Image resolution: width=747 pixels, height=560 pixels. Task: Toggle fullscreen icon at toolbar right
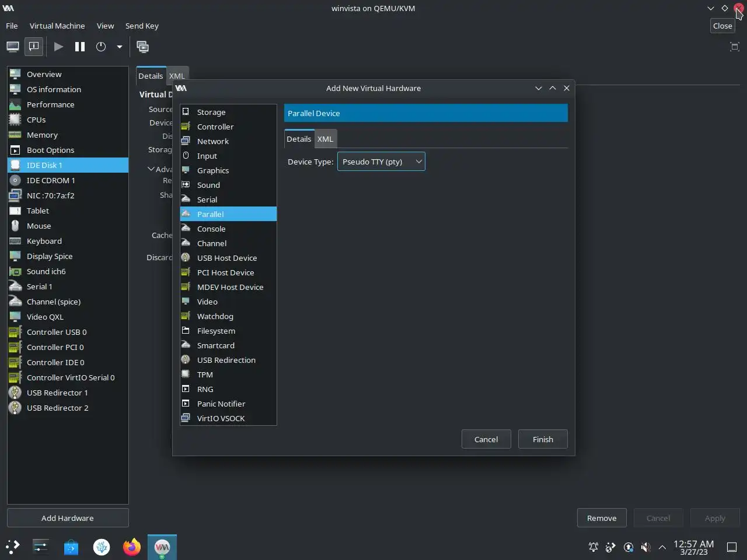735,47
